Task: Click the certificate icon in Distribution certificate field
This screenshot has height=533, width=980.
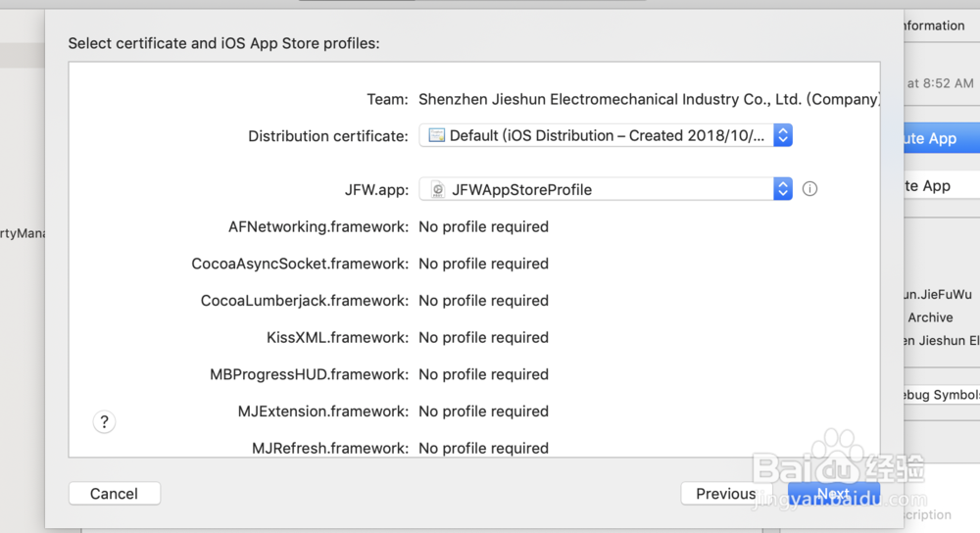Action: click(x=437, y=135)
